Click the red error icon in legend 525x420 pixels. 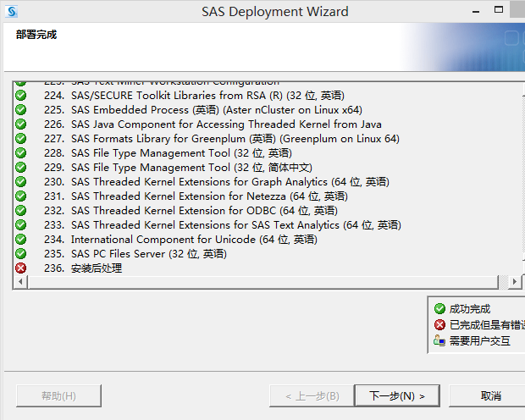pyautogui.click(x=439, y=325)
